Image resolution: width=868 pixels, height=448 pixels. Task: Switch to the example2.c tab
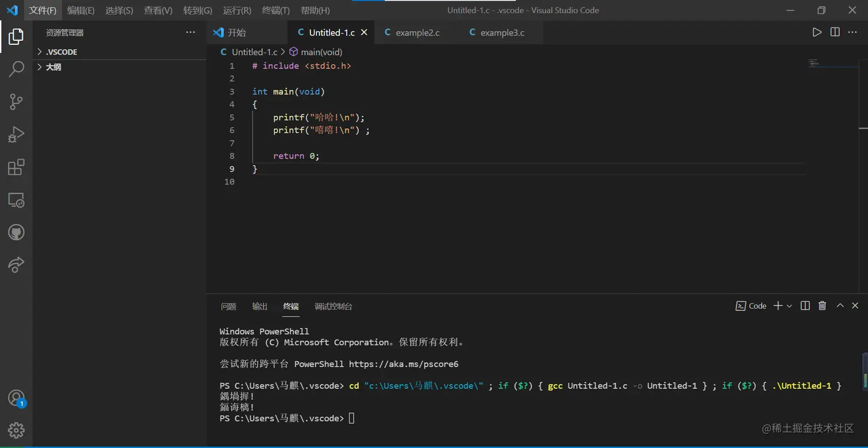click(417, 32)
